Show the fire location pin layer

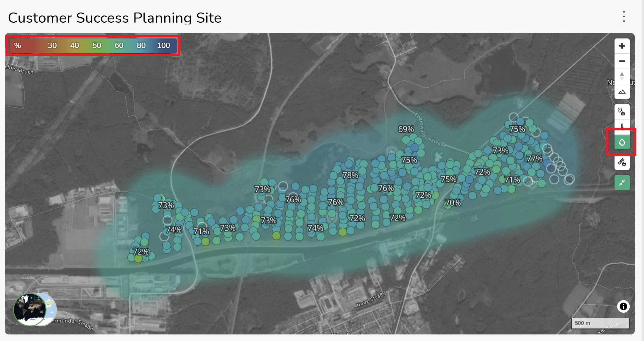622,112
